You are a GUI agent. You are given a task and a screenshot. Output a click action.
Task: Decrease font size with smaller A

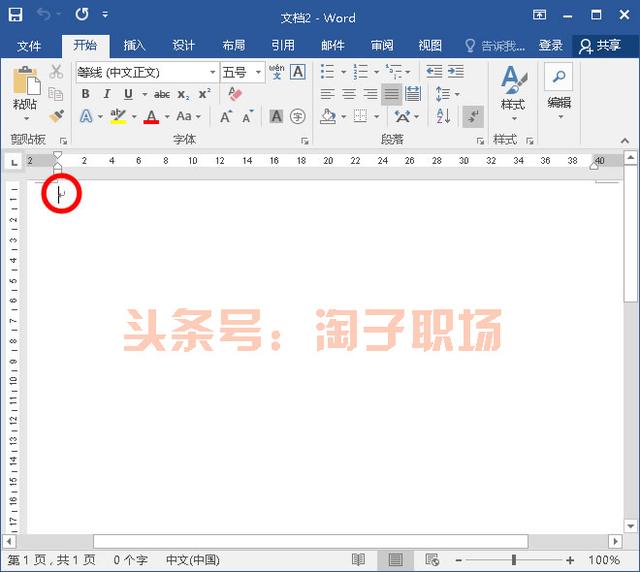coord(247,117)
